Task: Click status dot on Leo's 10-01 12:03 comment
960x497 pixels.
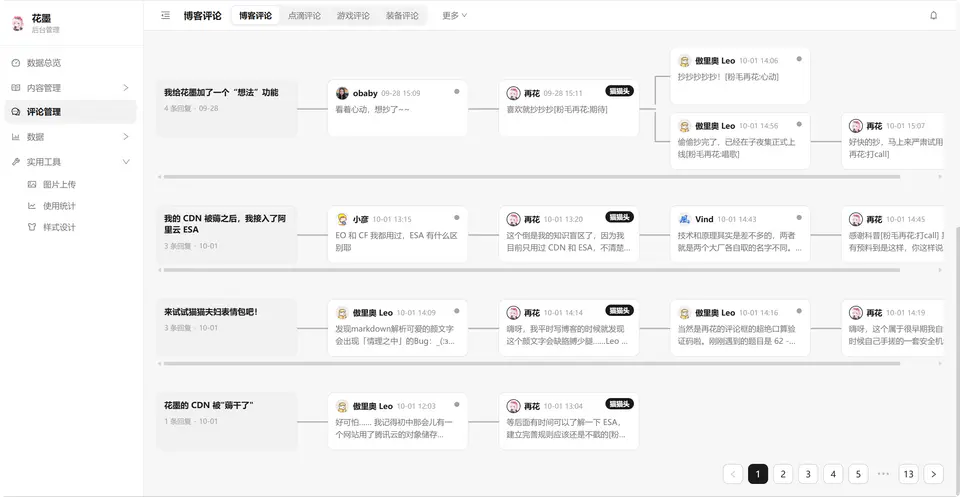Action: point(456,405)
